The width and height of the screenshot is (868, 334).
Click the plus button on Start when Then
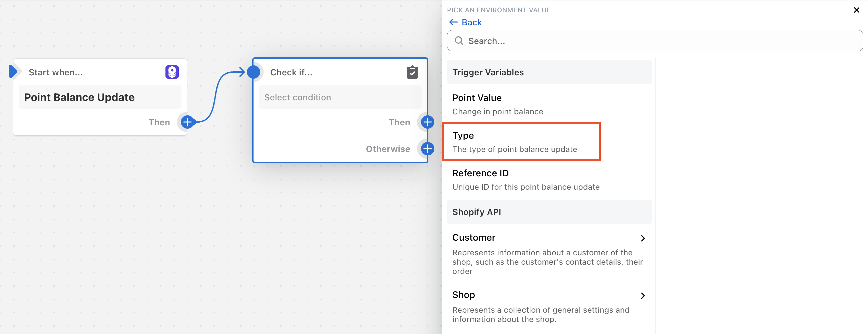tap(187, 122)
